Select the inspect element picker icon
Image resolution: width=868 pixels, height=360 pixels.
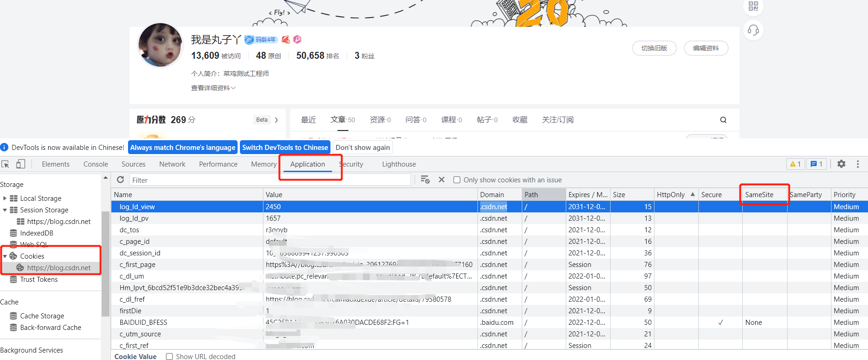(6, 164)
